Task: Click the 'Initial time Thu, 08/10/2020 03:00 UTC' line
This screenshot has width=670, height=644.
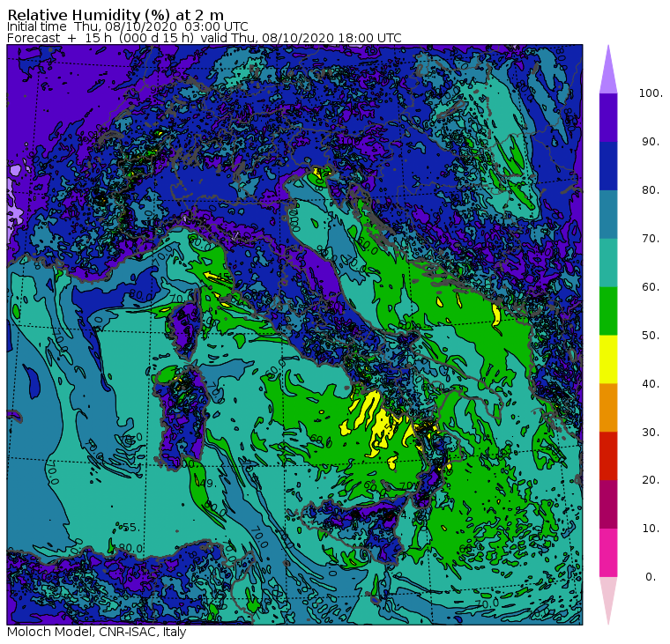Action: tap(127, 26)
